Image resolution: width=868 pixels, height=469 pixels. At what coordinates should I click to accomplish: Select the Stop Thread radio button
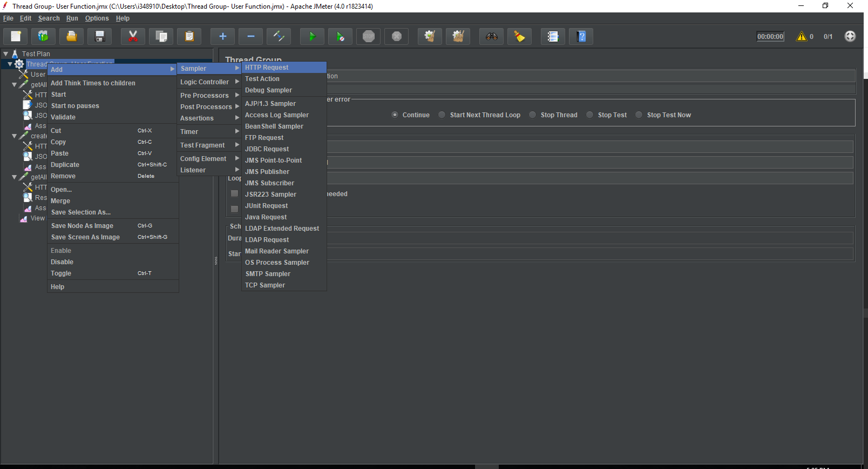coord(533,115)
